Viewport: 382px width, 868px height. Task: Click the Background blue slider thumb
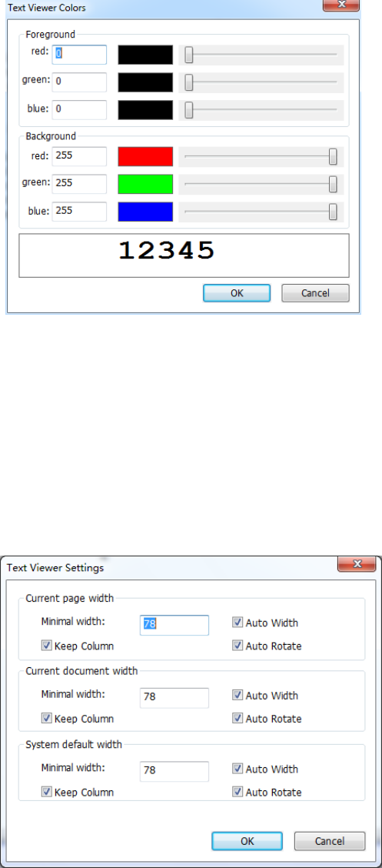[x=333, y=212]
